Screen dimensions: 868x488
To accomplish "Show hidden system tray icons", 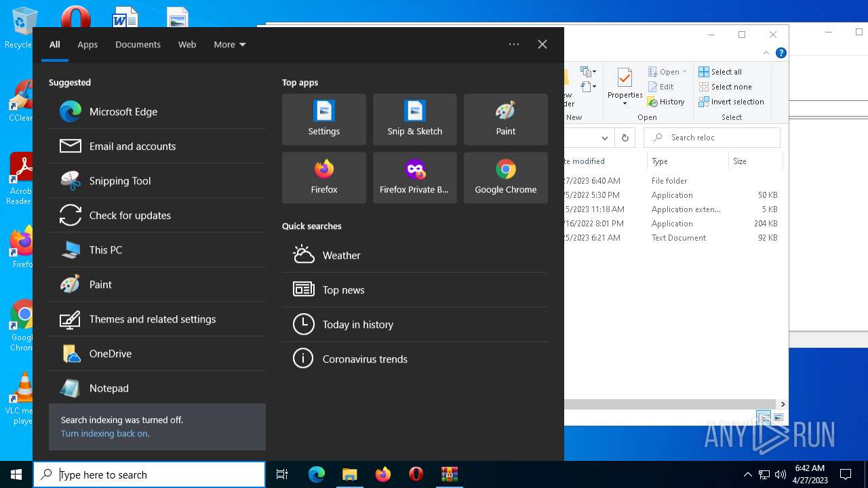I will pyautogui.click(x=748, y=474).
